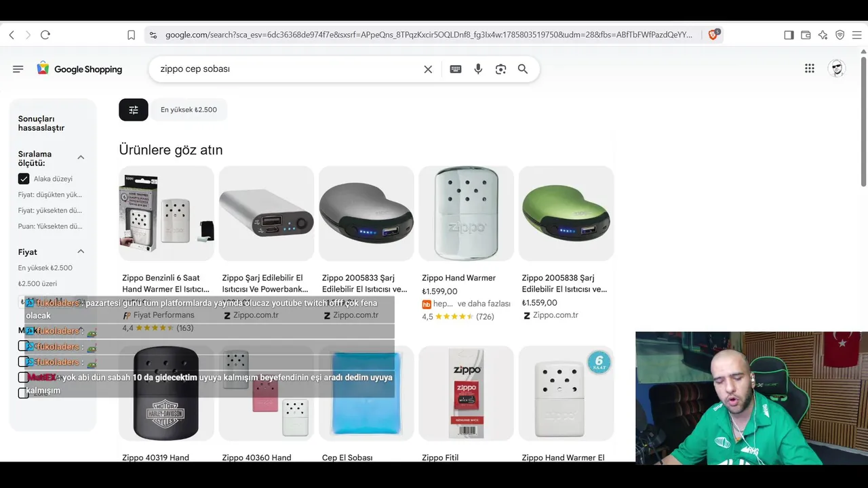This screenshot has width=868, height=488.
Task: Open 'Zippo 2005833 Şarj Edilebilir' title
Action: (x=365, y=283)
